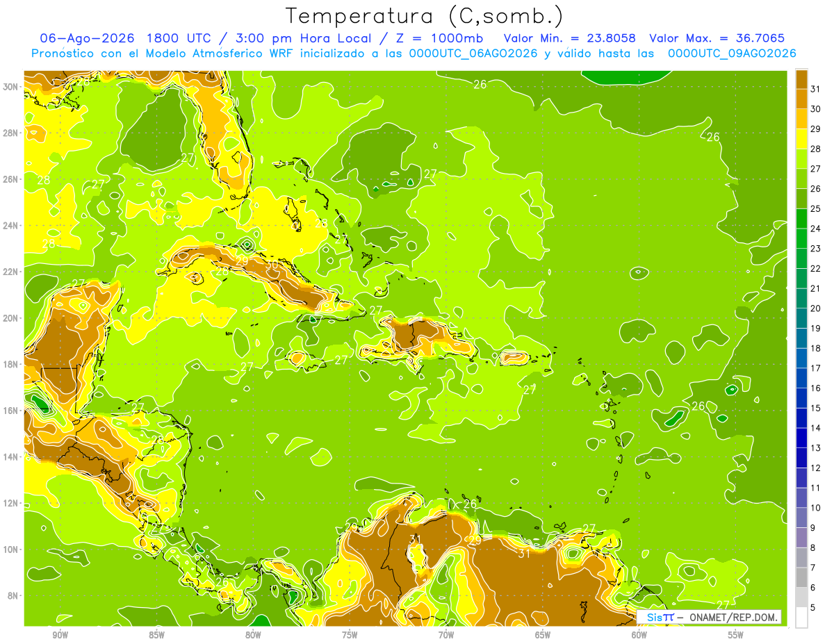
Task: Click the color bar scale label "28"
Action: click(x=815, y=149)
